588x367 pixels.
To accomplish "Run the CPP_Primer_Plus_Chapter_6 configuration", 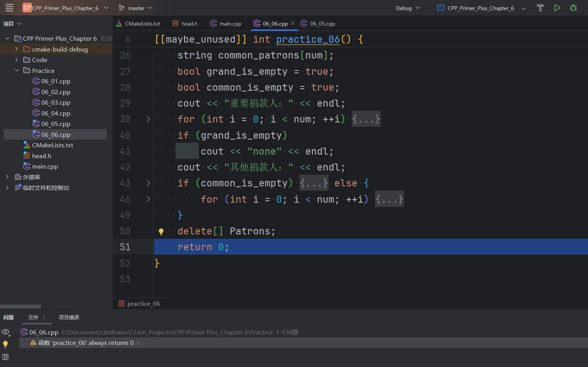I will coord(557,8).
